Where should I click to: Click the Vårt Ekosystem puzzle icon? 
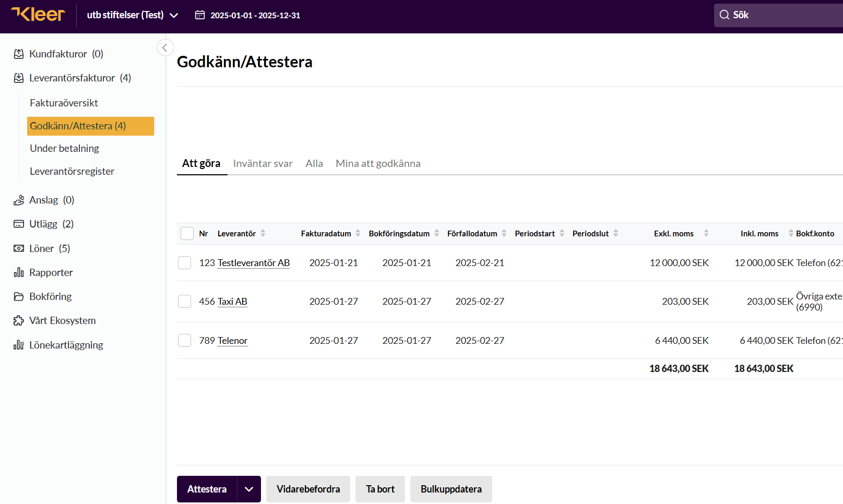pos(19,320)
